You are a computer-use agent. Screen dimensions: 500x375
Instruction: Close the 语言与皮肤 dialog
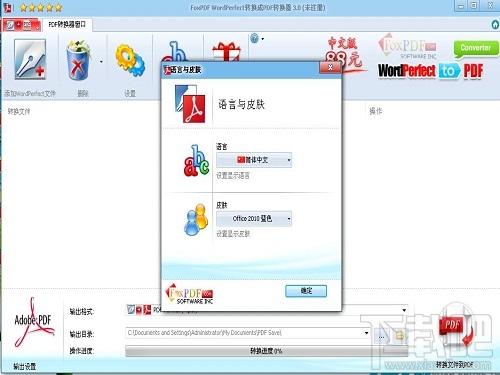coord(330,68)
